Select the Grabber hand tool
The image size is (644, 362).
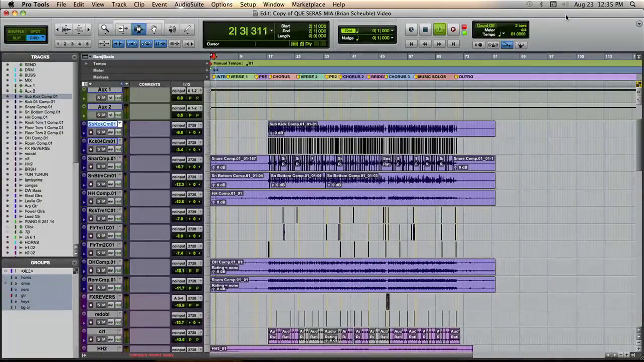pyautogui.click(x=154, y=29)
